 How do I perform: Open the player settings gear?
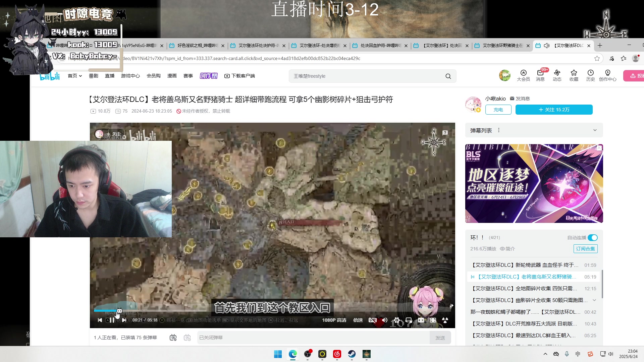[397, 320]
